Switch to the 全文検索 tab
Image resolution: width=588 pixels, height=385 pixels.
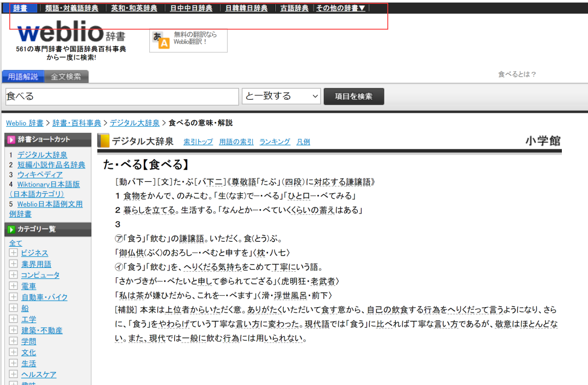[x=66, y=77]
